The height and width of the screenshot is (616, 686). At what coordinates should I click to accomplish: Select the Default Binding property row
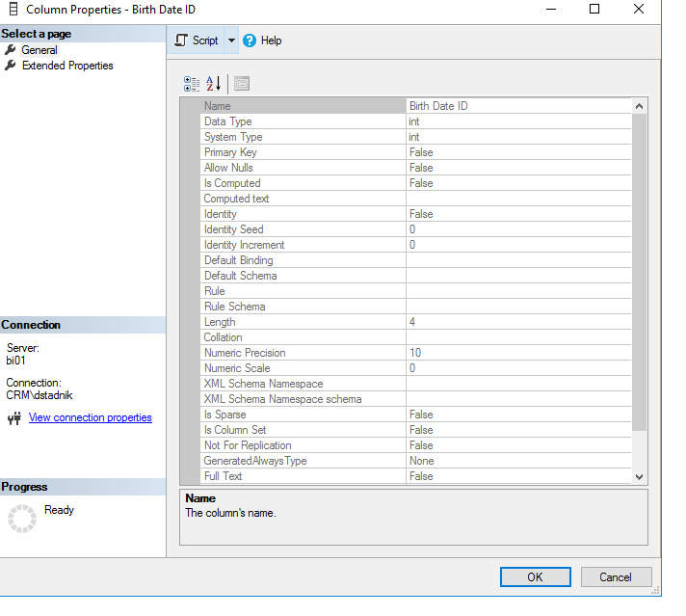click(x=415, y=260)
